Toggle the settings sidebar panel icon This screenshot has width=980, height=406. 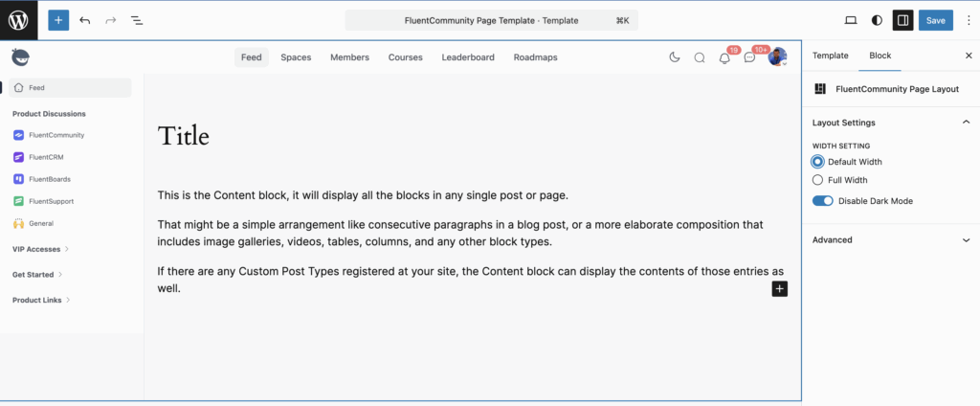tap(902, 21)
